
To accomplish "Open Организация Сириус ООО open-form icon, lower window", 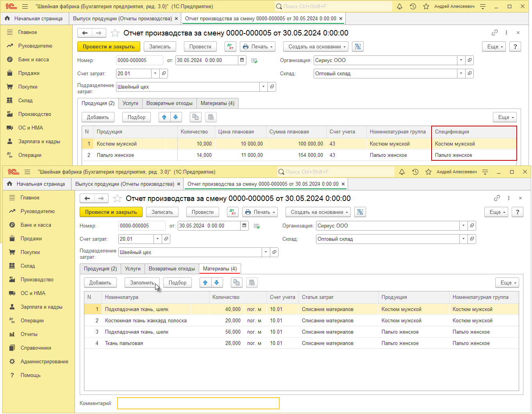I will 472,226.
